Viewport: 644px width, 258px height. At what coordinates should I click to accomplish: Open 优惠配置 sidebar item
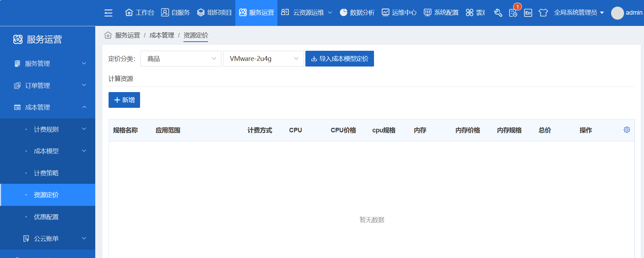pyautogui.click(x=48, y=217)
